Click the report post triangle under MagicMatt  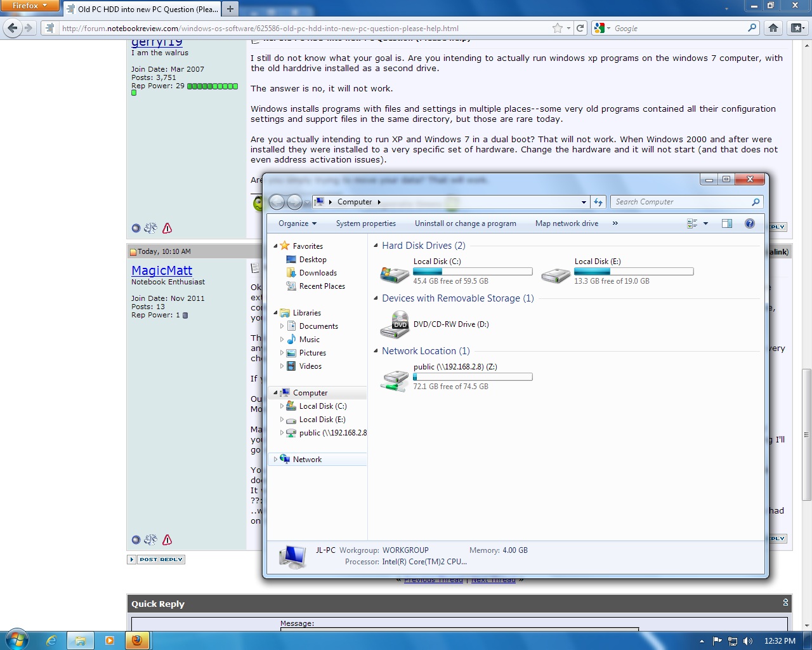click(x=167, y=540)
